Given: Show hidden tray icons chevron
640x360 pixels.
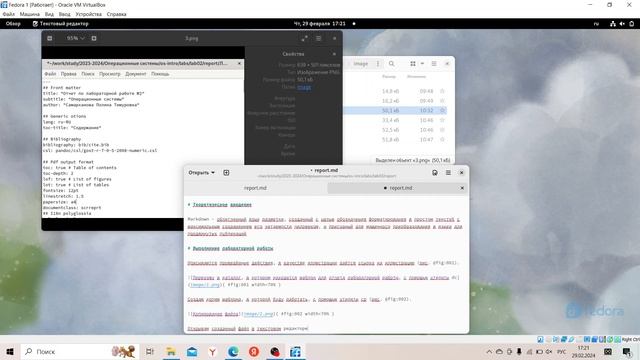Looking at the screenshot, I should [x=489, y=351].
